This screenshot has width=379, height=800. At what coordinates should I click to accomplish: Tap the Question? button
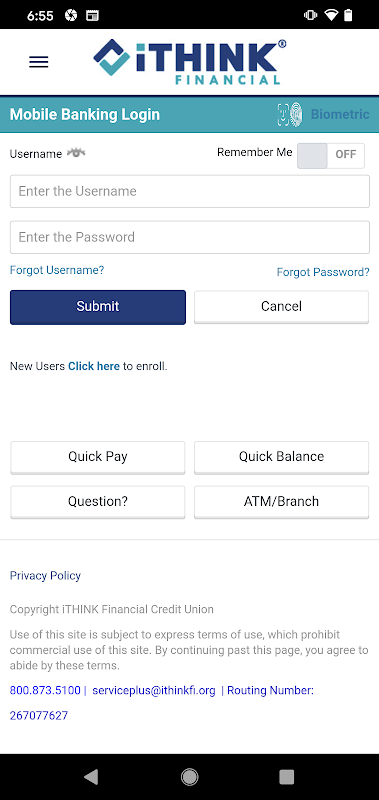pyautogui.click(x=98, y=502)
